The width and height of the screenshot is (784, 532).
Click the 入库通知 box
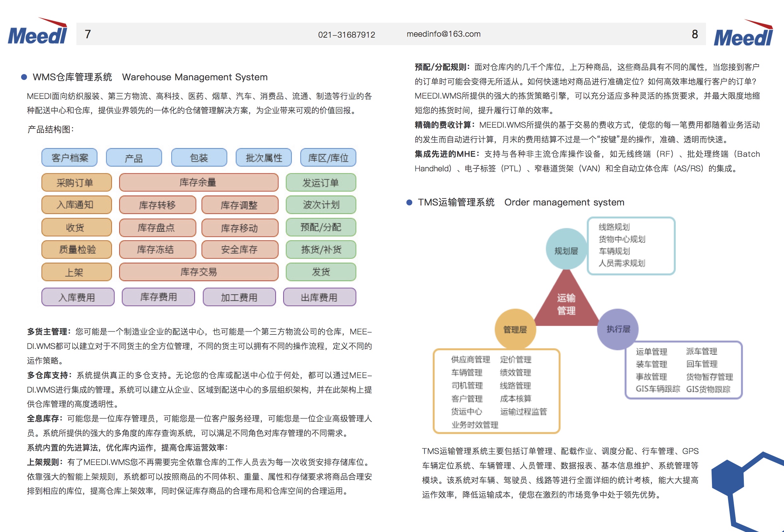click(77, 205)
